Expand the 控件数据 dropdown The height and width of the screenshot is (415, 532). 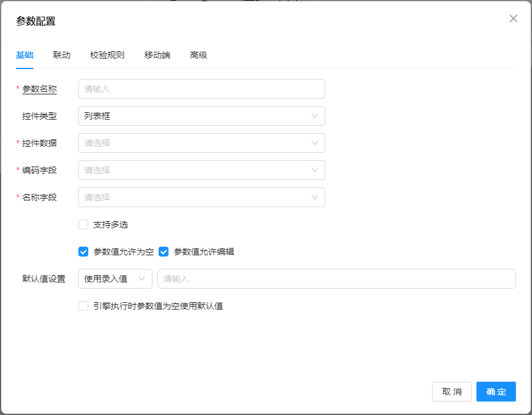coord(201,143)
